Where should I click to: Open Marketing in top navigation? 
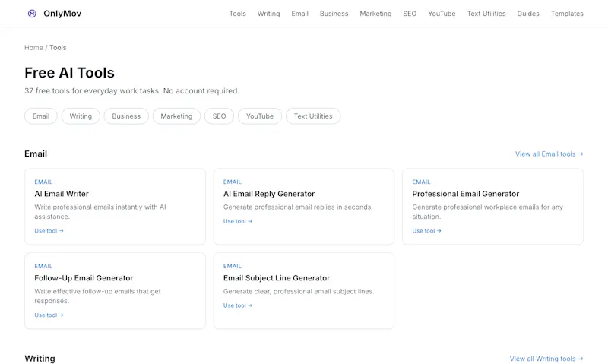point(375,14)
